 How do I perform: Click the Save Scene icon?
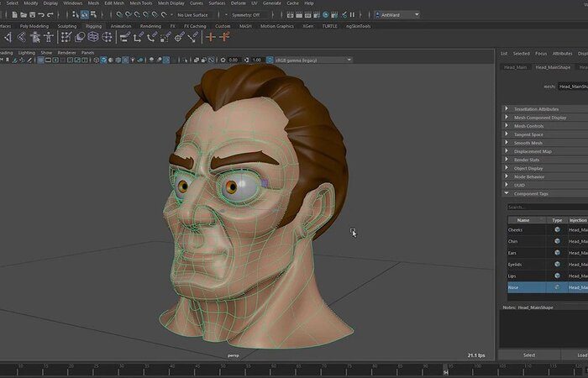point(32,14)
